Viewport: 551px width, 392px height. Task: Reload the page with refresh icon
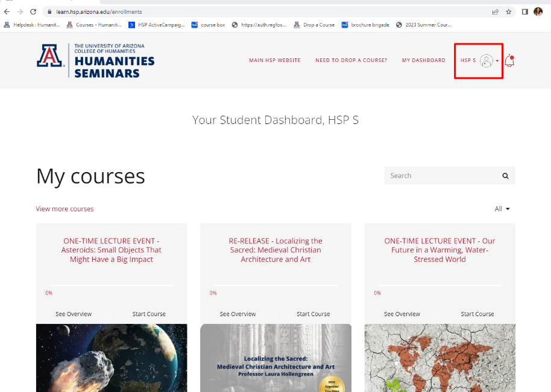[33, 11]
